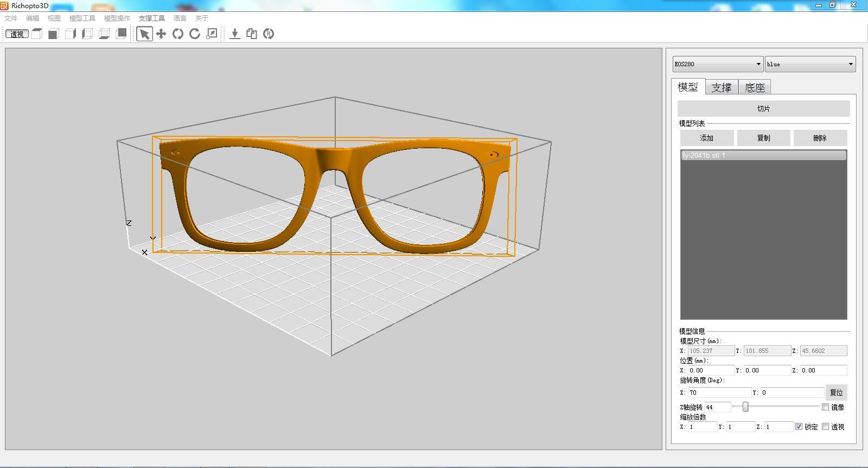This screenshot has height=468, width=868.
Task: Click the rotation X field showing 70
Action: tap(719, 393)
